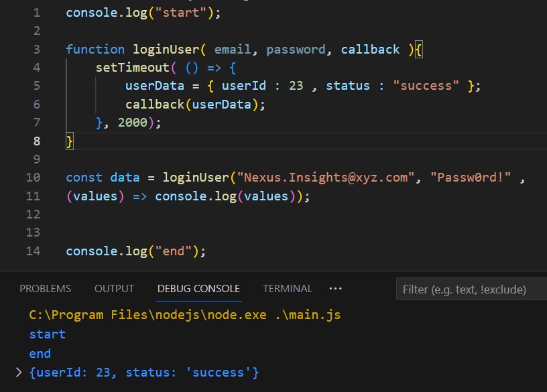Viewport: 547px width, 392px height.
Task: Click the node.exe .\main.js command line
Action: point(185,315)
